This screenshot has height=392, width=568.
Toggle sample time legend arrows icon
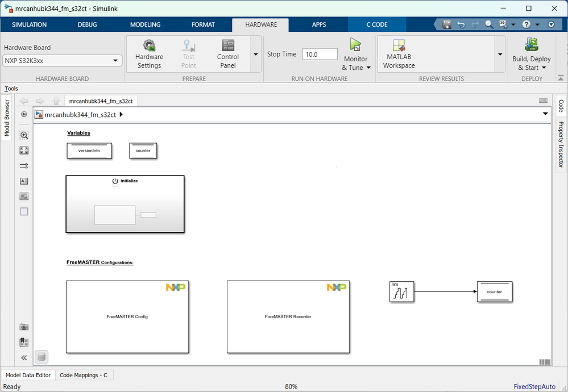coord(24,166)
